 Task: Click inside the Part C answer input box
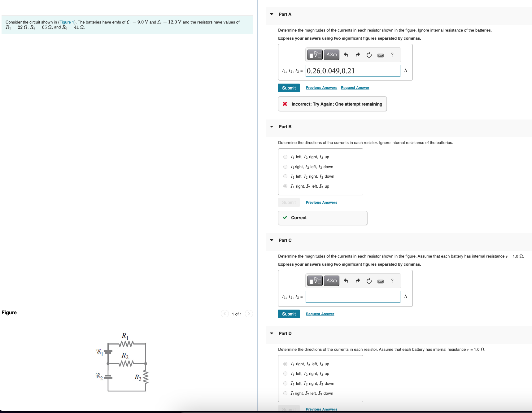point(353,297)
